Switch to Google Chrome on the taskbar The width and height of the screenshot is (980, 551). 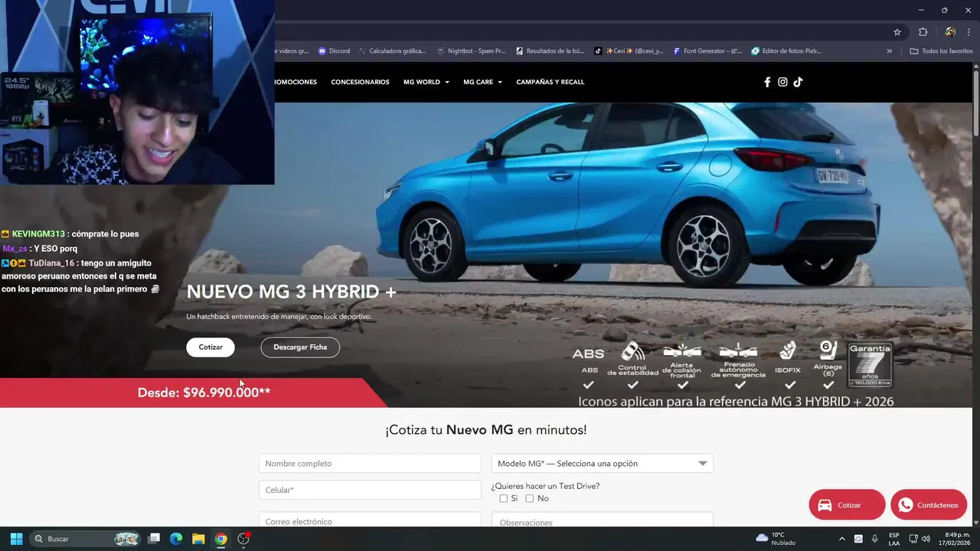click(x=220, y=539)
